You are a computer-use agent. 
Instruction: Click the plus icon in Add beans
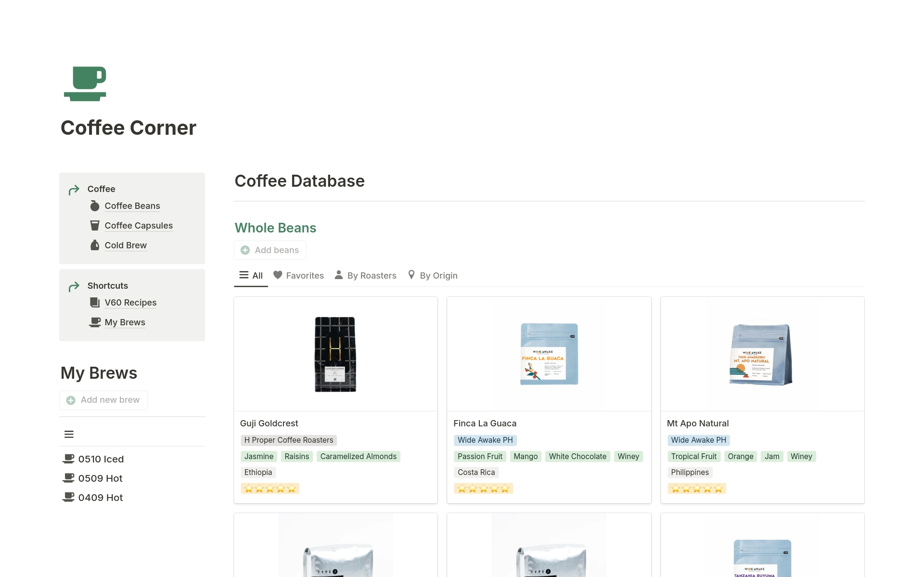245,250
